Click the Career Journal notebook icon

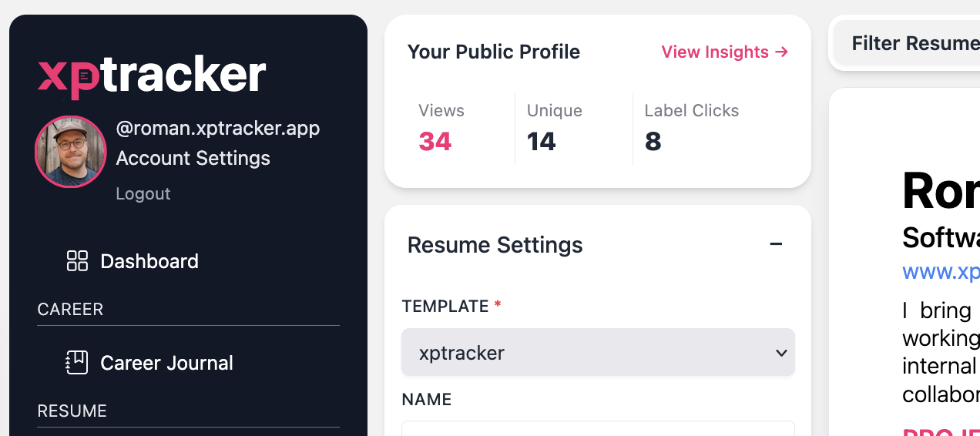(x=77, y=363)
